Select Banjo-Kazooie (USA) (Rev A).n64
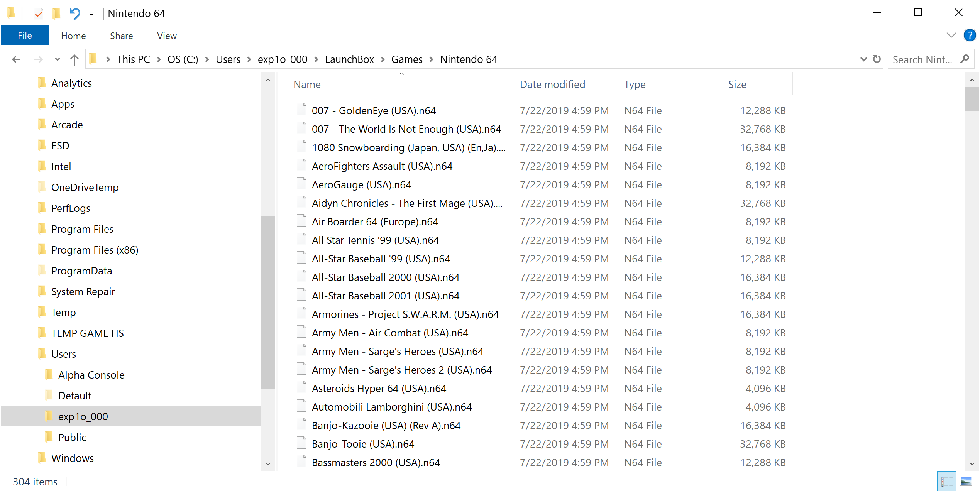The image size is (980, 492). [386, 426]
